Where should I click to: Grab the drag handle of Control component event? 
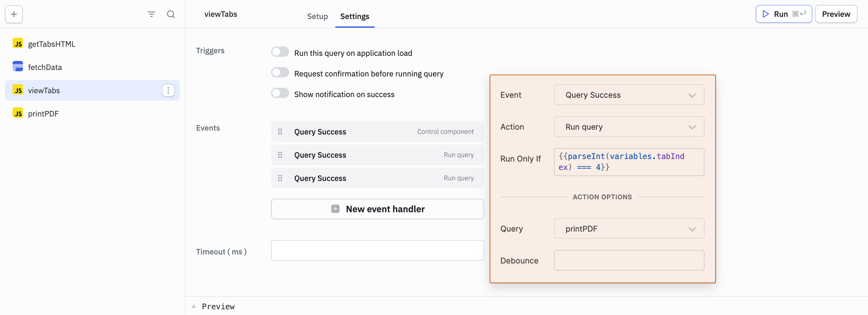[x=280, y=132]
